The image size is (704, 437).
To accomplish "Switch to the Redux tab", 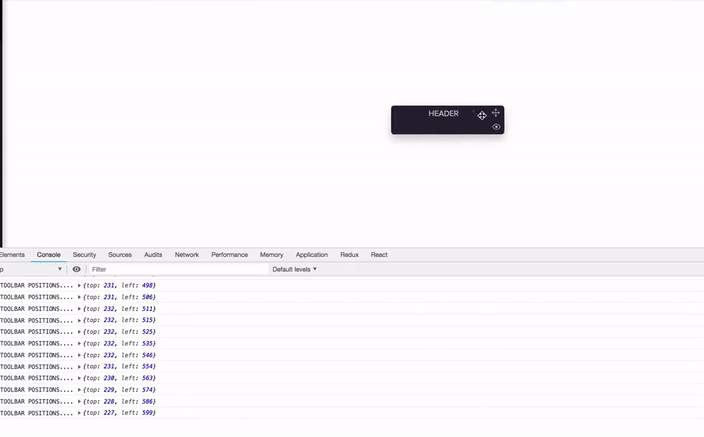I will (x=349, y=255).
